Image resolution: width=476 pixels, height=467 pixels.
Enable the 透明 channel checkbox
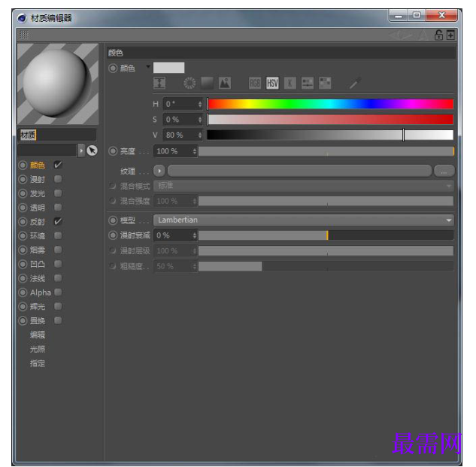58,208
